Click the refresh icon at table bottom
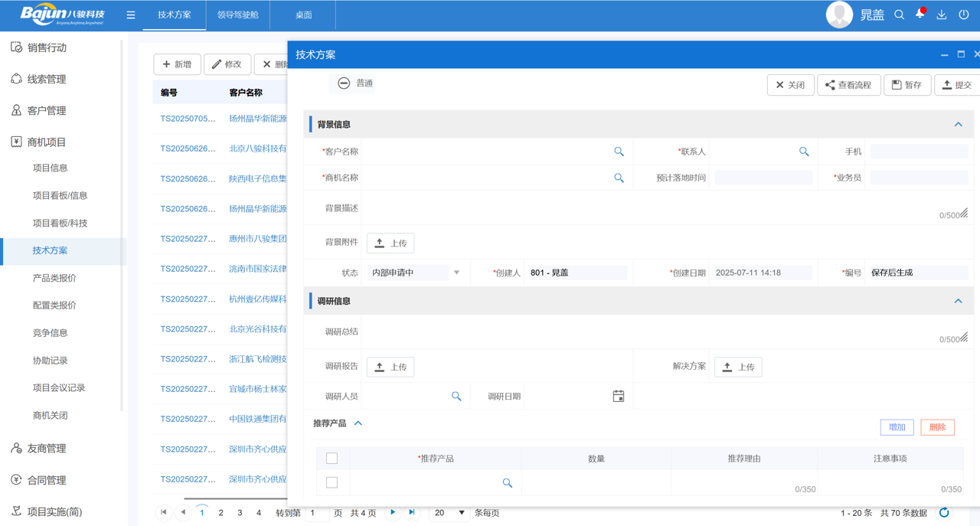This screenshot has width=980, height=526. coord(944,512)
